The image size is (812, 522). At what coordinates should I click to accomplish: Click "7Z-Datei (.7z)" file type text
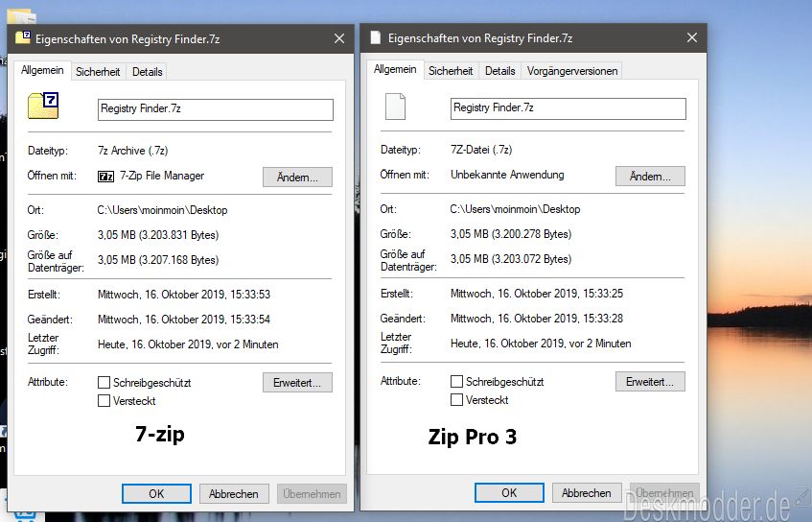tap(481, 150)
